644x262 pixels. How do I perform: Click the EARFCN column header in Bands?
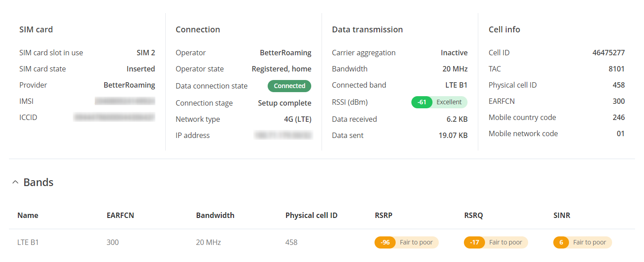coord(120,215)
